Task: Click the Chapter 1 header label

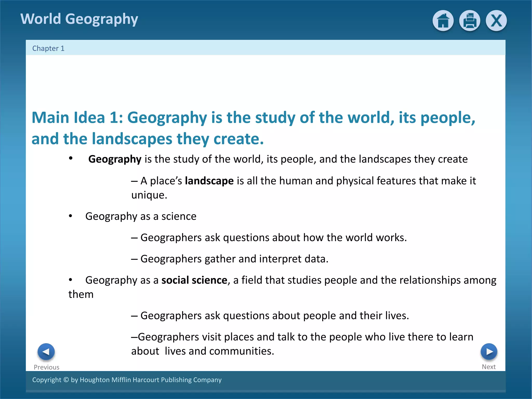Action: 48,48
